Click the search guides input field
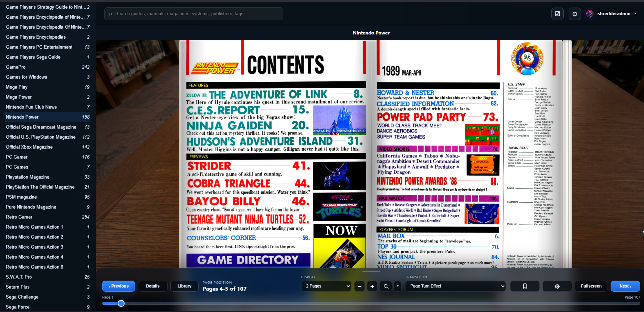The height and width of the screenshot is (312, 644). pos(194,14)
